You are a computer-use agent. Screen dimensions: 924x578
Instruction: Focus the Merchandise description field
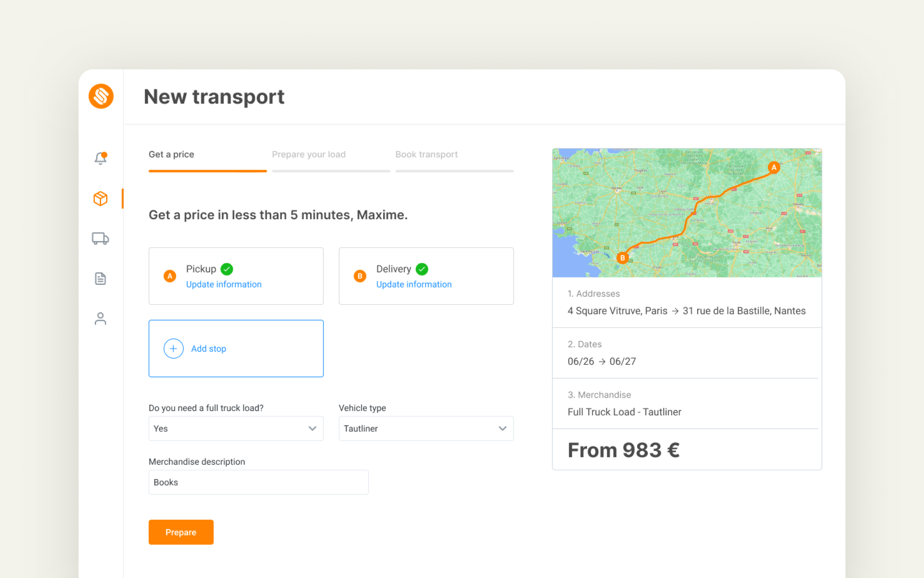pos(259,482)
